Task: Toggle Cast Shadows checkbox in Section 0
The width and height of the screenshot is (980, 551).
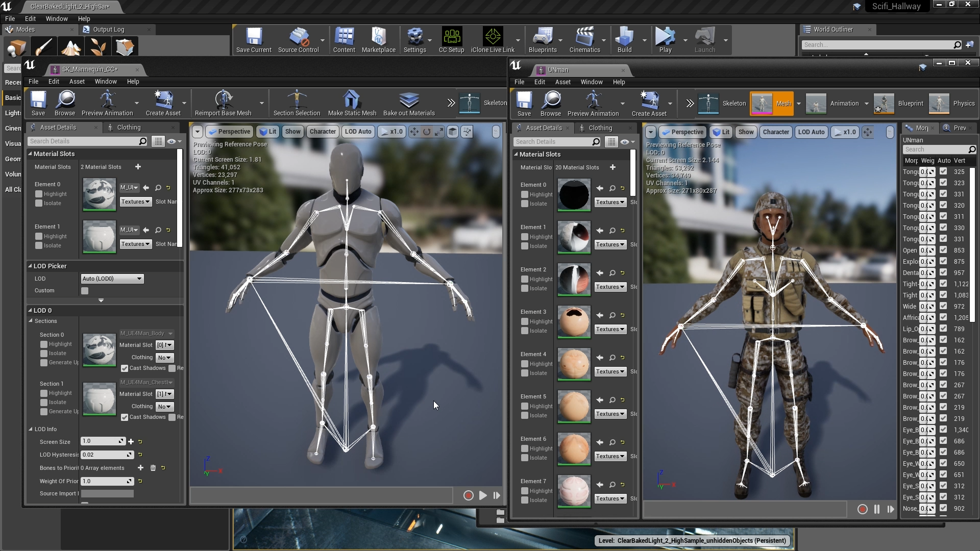Action: coord(124,367)
